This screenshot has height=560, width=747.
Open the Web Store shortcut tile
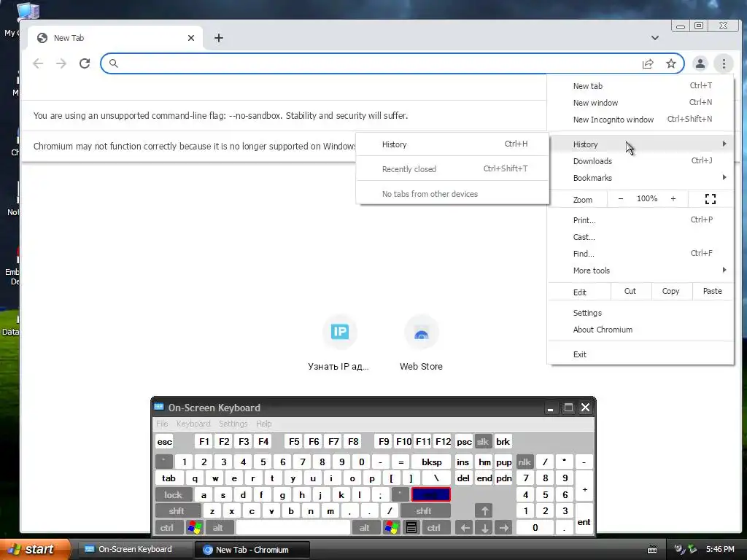click(x=421, y=343)
